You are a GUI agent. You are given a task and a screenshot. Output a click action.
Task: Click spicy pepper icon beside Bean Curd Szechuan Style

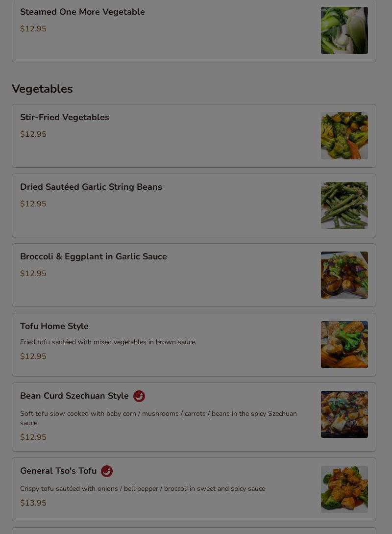(x=139, y=396)
